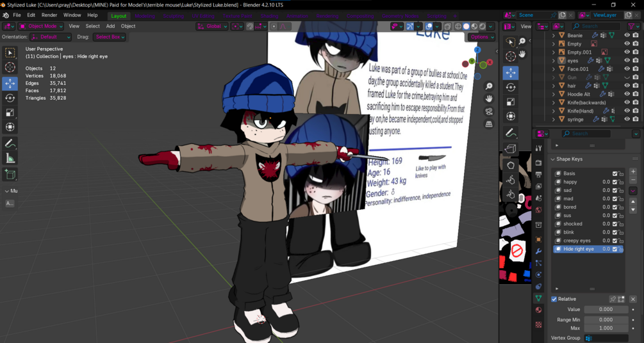Select the Measure tool in left toolbar

[x=10, y=158]
